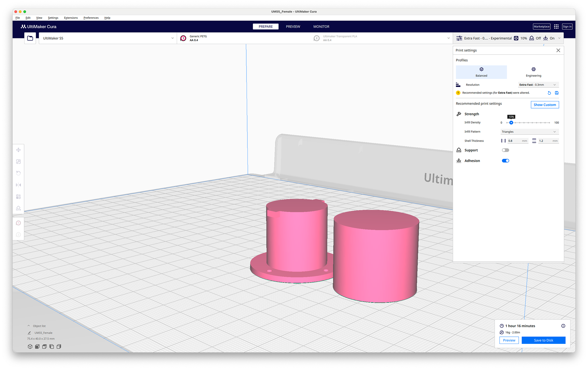The width and height of the screenshot is (588, 369).
Task: Collapse print settings summary chevron
Action: click(559, 38)
